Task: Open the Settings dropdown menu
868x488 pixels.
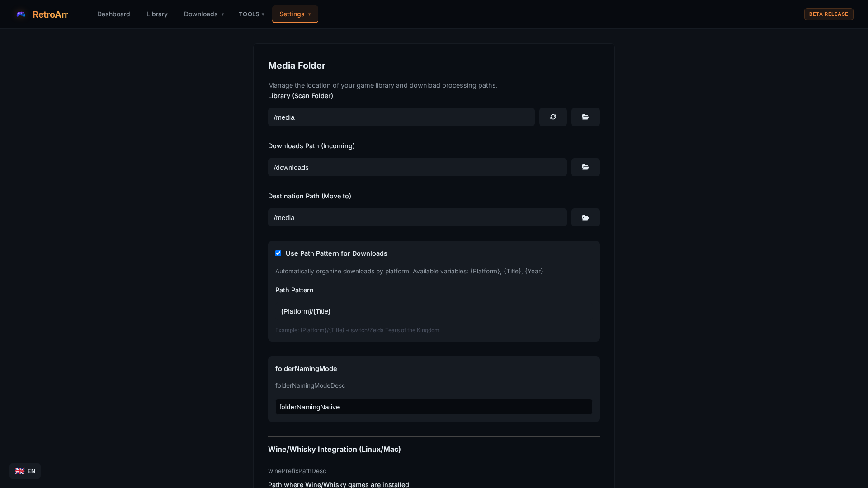Action: pos(295,14)
